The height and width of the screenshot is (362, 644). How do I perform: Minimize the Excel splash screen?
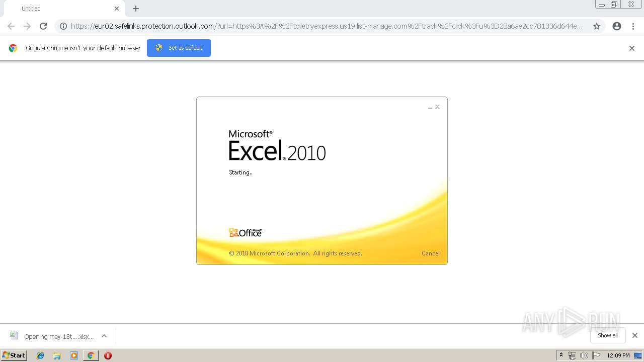pos(430,107)
